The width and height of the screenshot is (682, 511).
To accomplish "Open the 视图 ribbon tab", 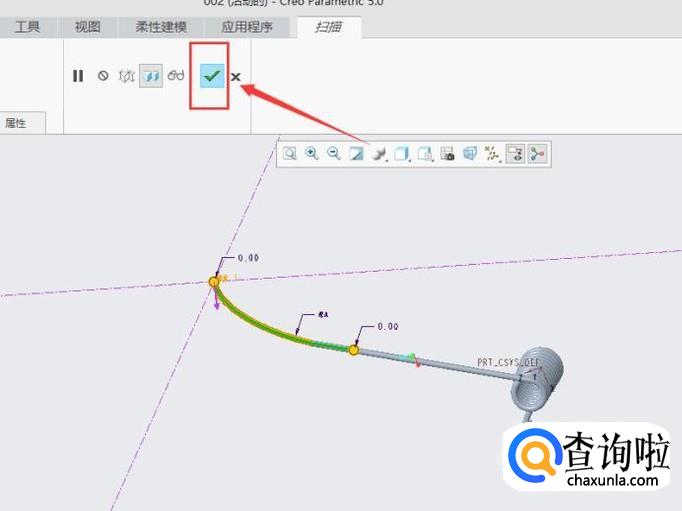I will tap(88, 27).
